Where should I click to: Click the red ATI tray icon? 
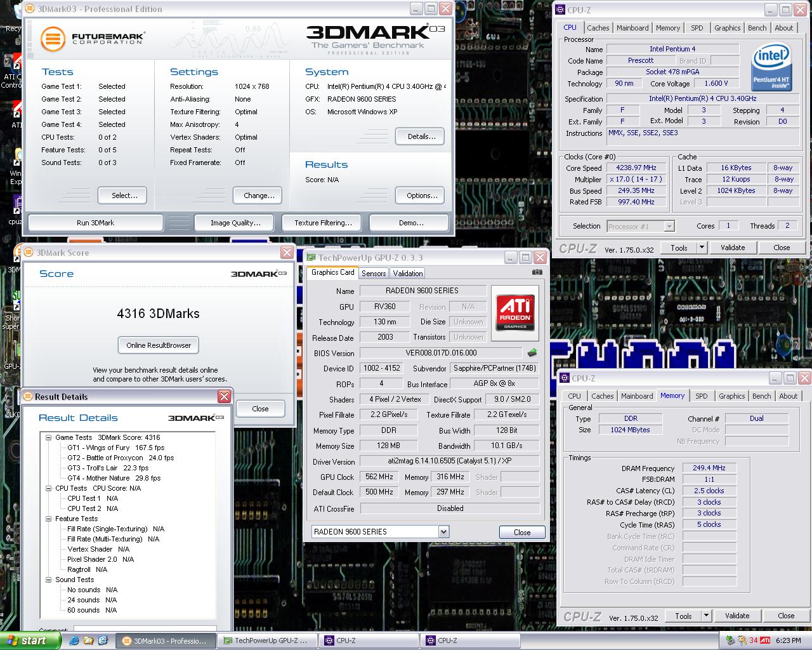tap(765, 640)
